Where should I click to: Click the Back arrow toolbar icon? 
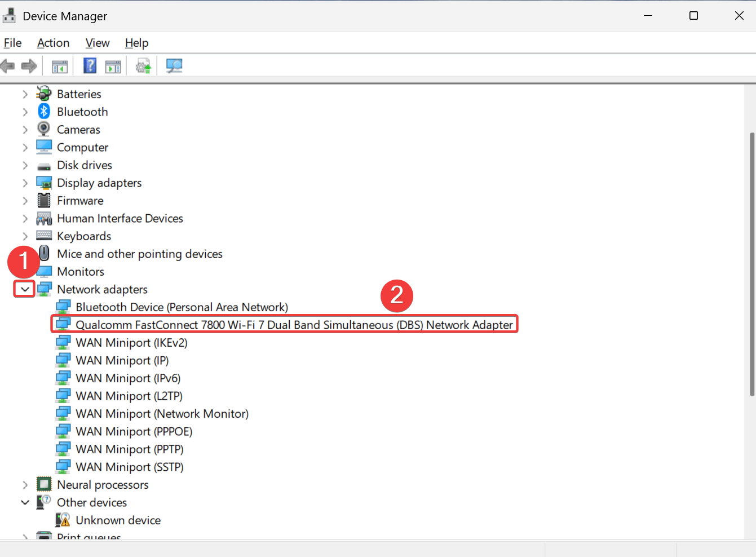pos(8,66)
